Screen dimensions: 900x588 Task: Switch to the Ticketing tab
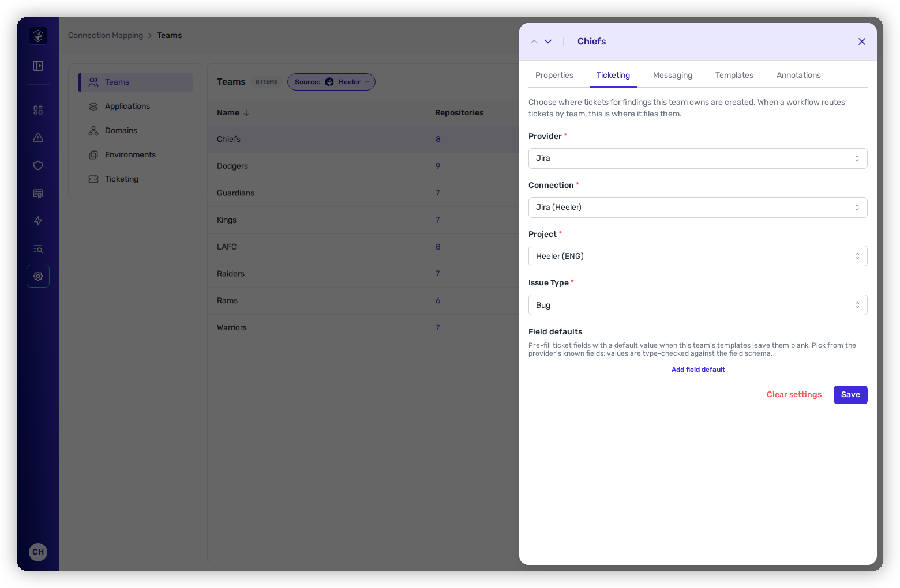pyautogui.click(x=613, y=76)
